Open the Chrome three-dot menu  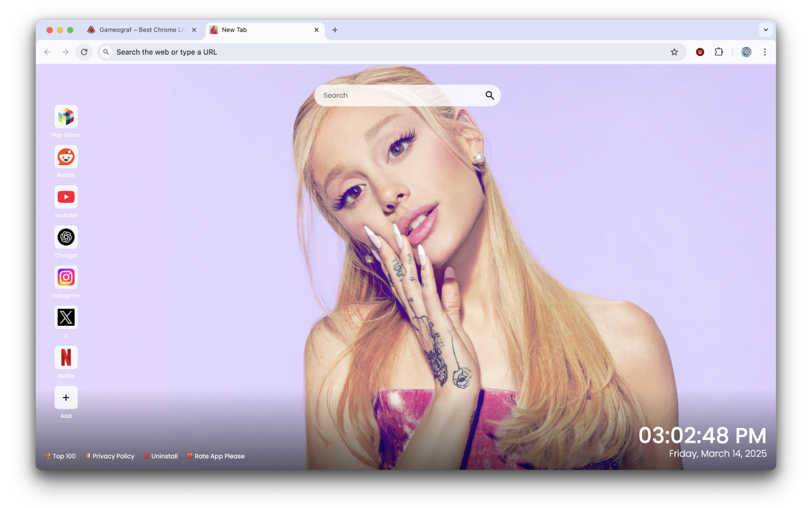click(x=765, y=52)
